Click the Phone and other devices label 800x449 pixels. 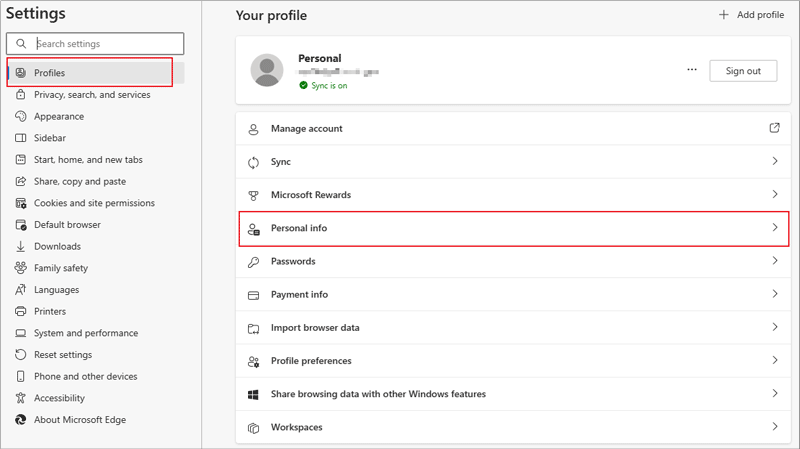click(x=86, y=377)
